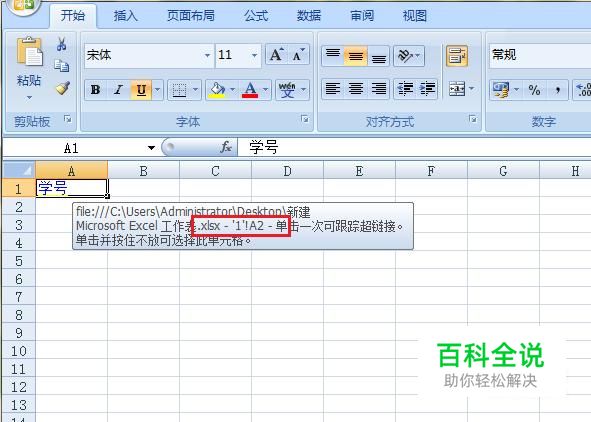Viewport: 591px width, 422px height.
Task: Align text to bottom
Action: [x=378, y=55]
